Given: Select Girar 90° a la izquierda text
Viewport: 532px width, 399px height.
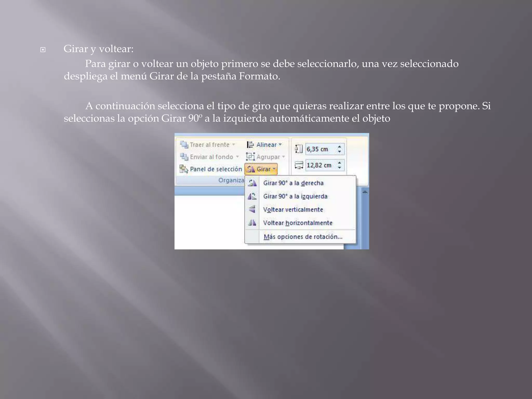Looking at the screenshot, I should (295, 196).
